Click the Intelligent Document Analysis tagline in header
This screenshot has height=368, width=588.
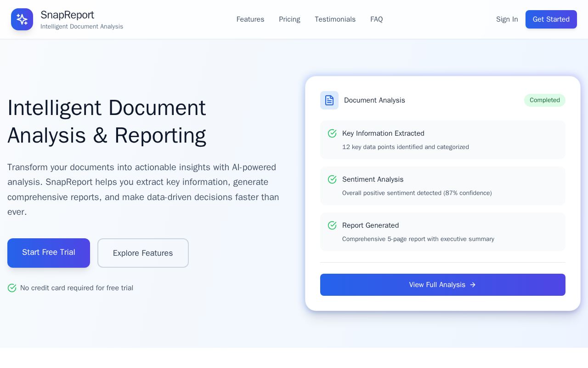pos(82,27)
